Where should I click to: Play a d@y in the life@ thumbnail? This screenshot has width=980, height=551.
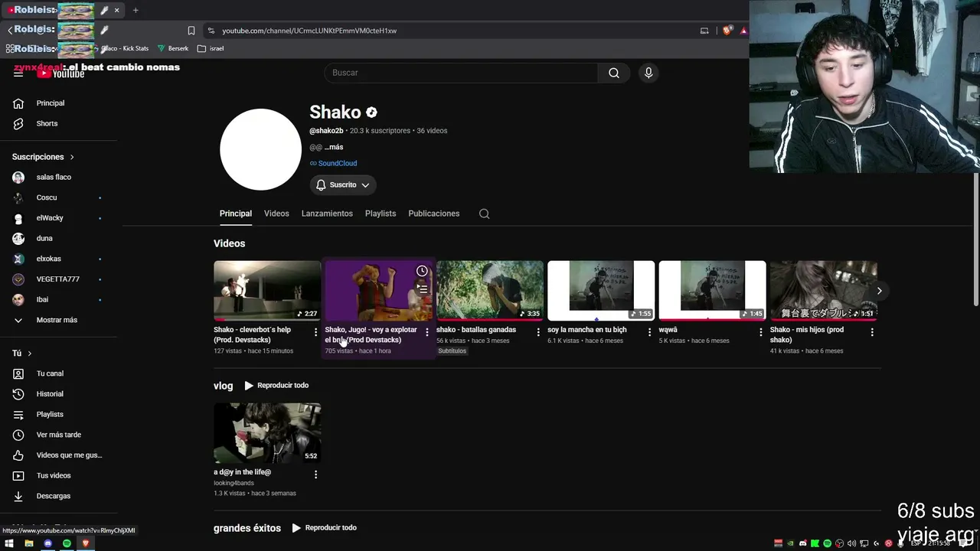click(267, 433)
